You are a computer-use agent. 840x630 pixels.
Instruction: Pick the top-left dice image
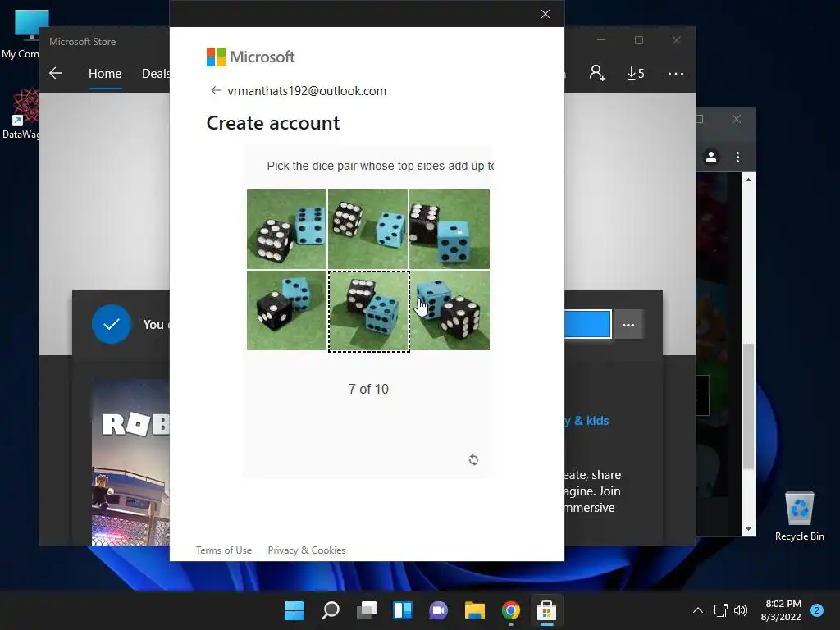(286, 230)
